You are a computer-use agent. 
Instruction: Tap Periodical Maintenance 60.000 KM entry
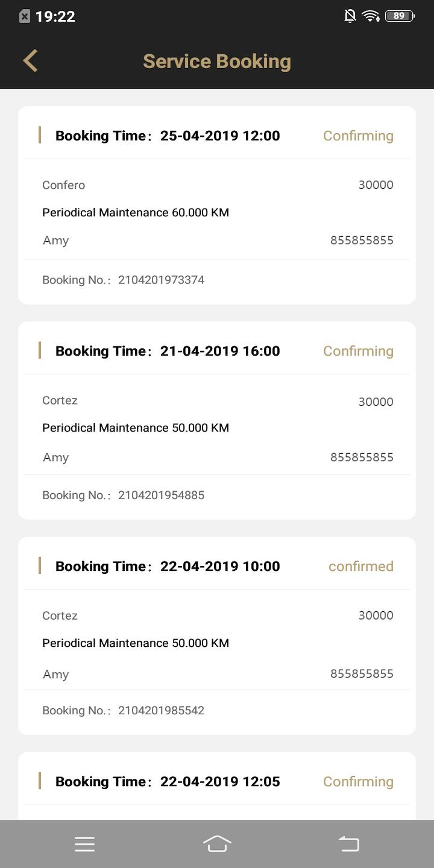point(136,212)
